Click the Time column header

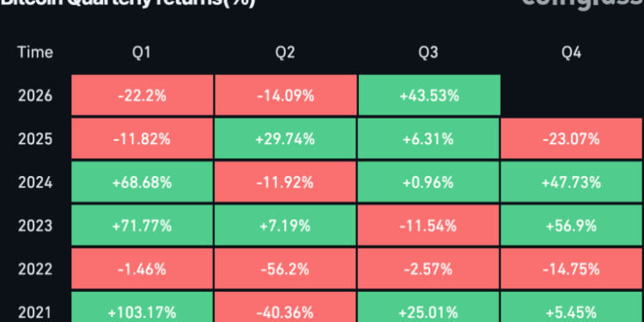coord(35,52)
